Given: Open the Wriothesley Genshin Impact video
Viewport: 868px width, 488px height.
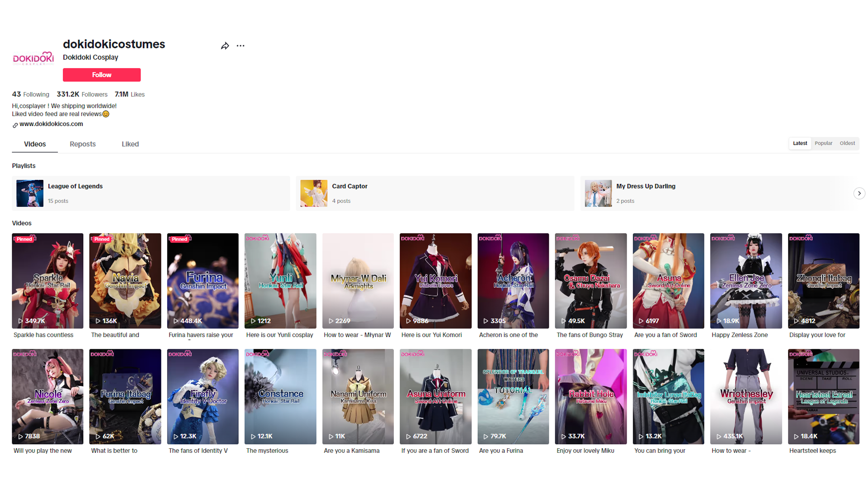Looking at the screenshot, I should [x=746, y=396].
